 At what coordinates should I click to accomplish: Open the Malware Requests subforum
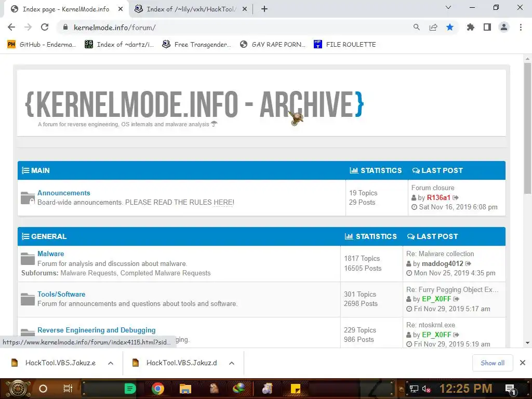coord(88,273)
